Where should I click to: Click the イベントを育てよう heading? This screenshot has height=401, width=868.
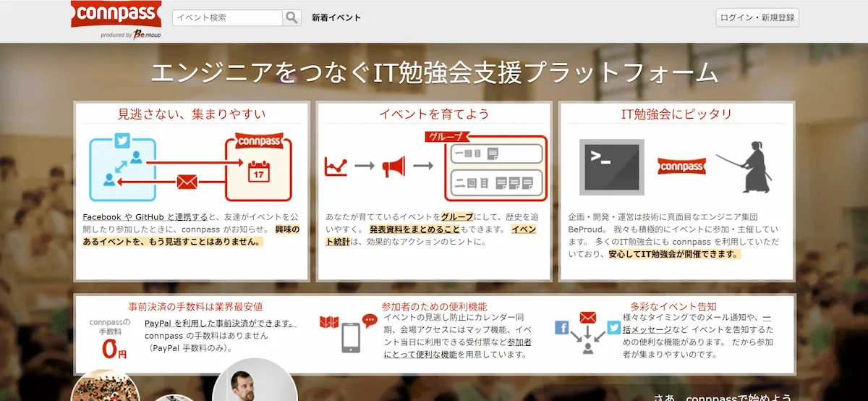click(434, 114)
